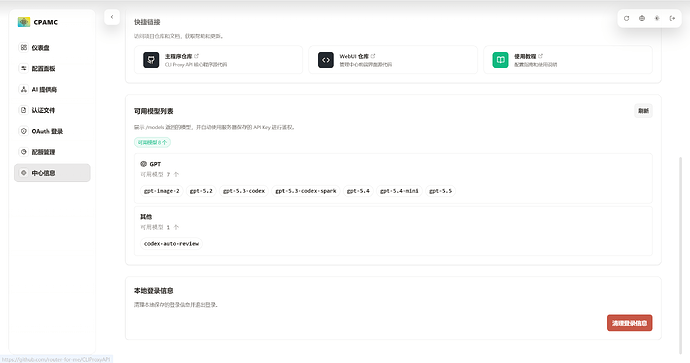Image resolution: width=690 pixels, height=363 pixels.
Task: Click the red 清理登录信息 button
Action: tap(629, 323)
